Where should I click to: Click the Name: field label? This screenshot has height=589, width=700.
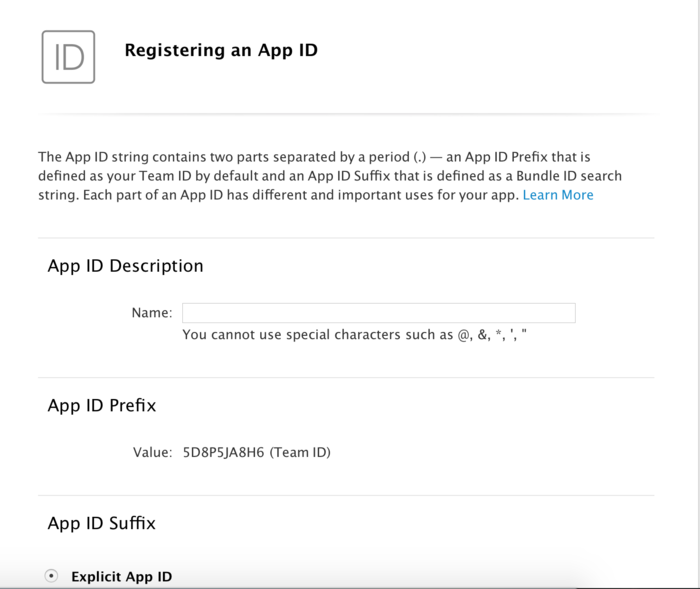(x=151, y=313)
